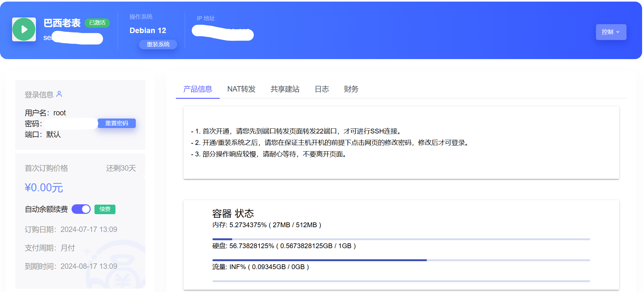The width and height of the screenshot is (644, 292).
Task: Select the 共享建站 tab
Action: point(285,89)
